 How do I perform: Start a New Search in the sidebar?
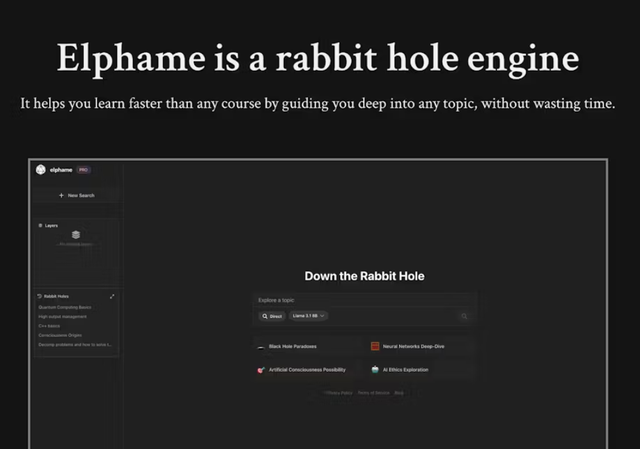(x=76, y=196)
